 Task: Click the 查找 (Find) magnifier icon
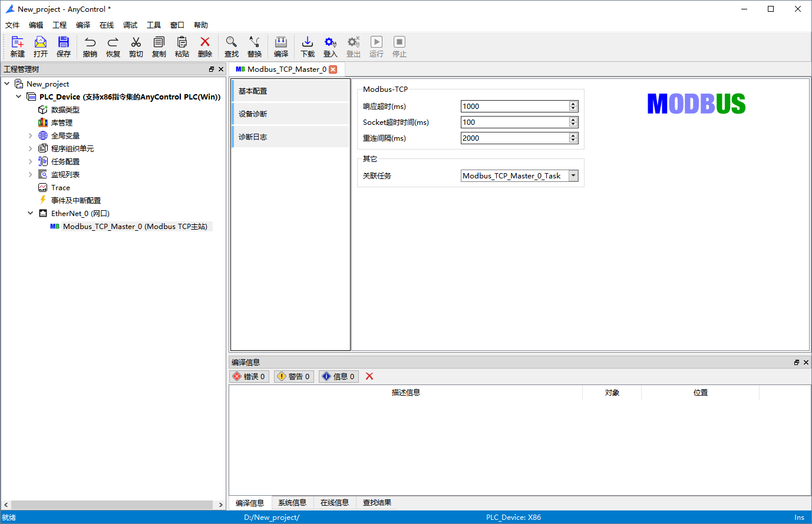(232, 42)
